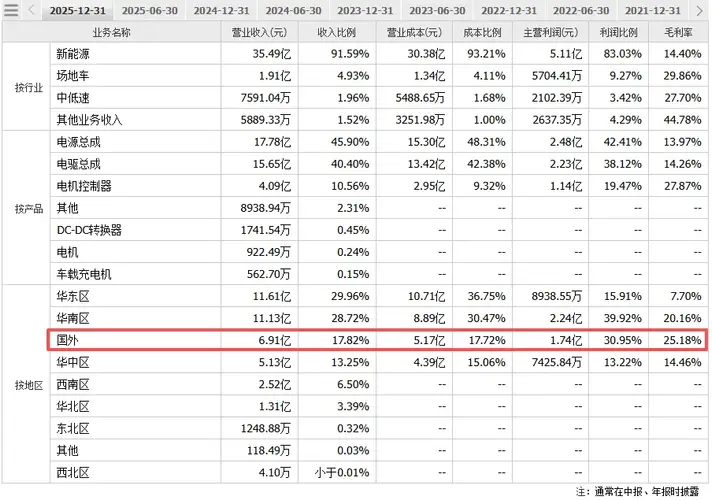Click the 华南区 row name
Image resolution: width=712 pixels, height=500 pixels.
click(x=73, y=318)
